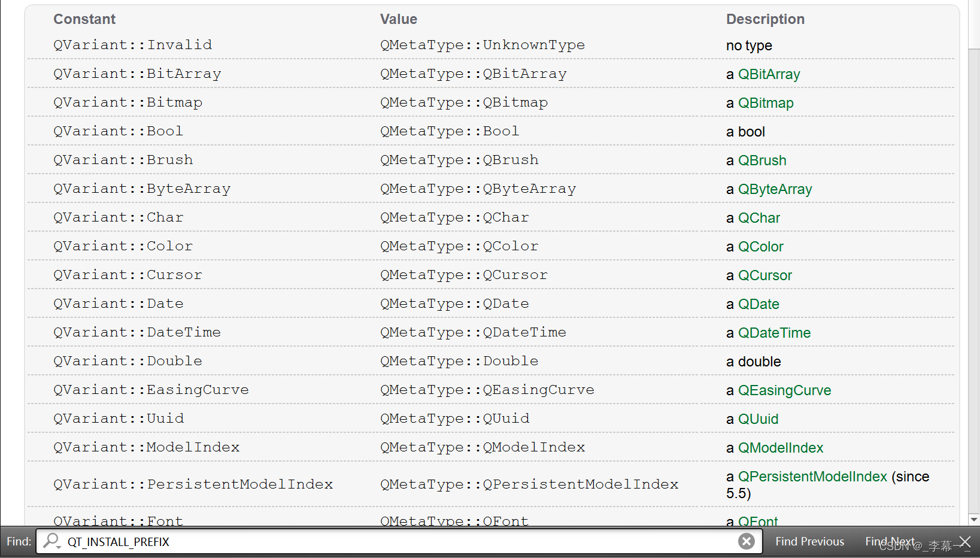Click the QVariant::Char cell
Image resolution: width=980 pixels, height=558 pixels.
coord(119,217)
